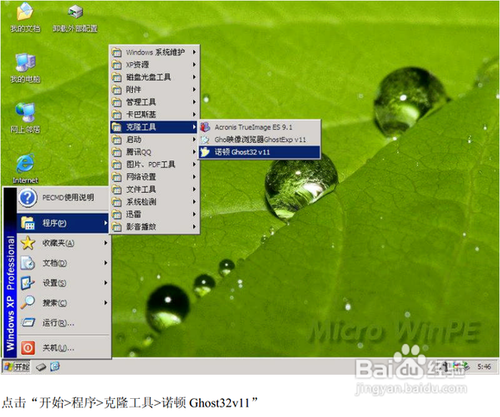The image size is (500, 417).
Task: Click the drive icon in quick launch
Action: 41,367
